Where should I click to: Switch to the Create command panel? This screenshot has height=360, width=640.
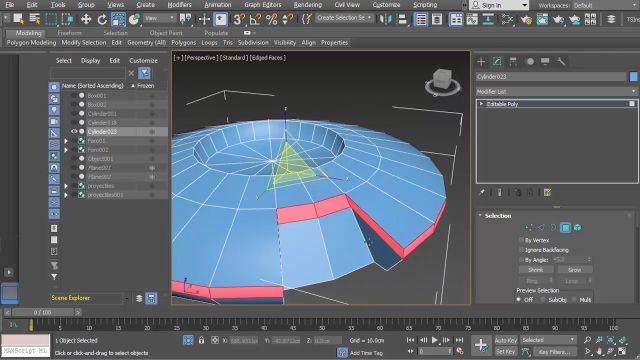(481, 62)
